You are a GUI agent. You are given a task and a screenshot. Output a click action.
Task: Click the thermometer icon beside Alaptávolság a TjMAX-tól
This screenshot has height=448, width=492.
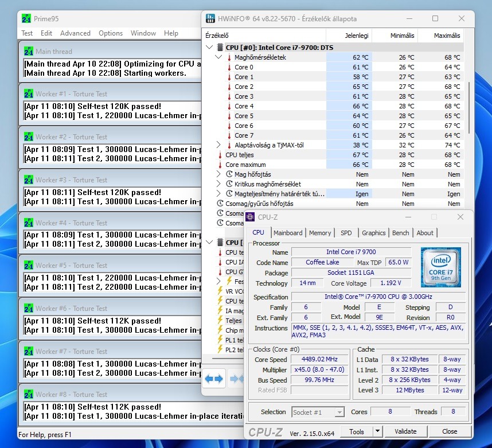(x=229, y=145)
